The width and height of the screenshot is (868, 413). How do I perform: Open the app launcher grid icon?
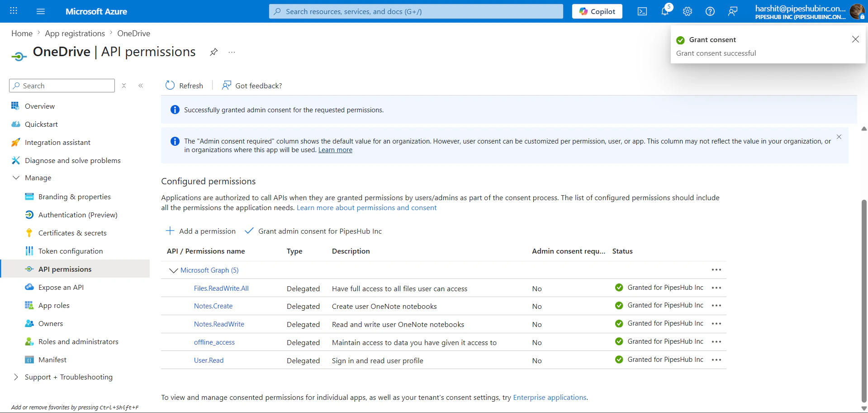[x=13, y=10]
